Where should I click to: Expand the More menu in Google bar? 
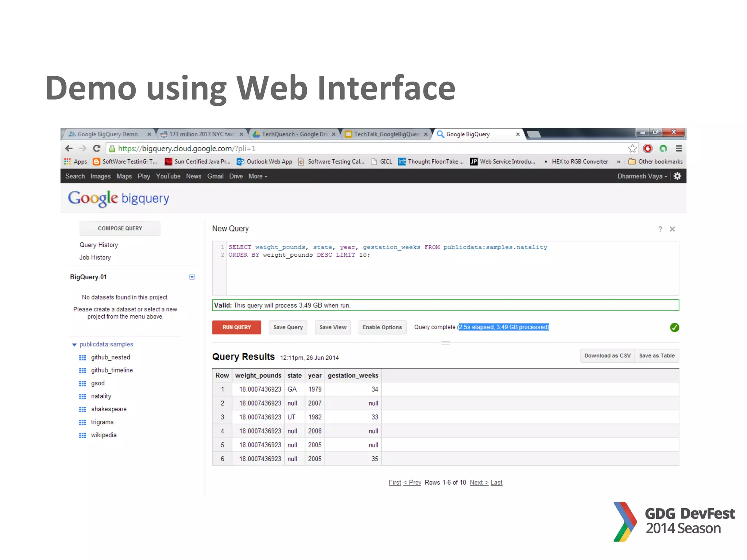point(258,176)
